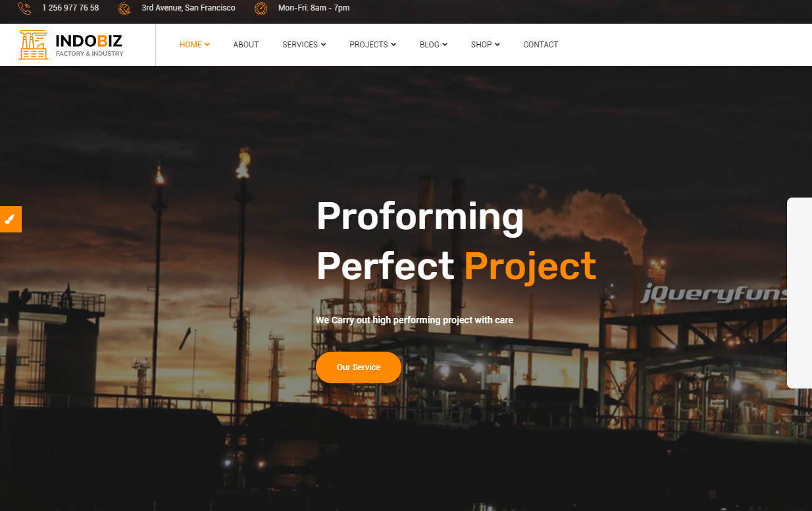Expand the Projects dropdown chevron
The height and width of the screenshot is (511, 812).
393,45
